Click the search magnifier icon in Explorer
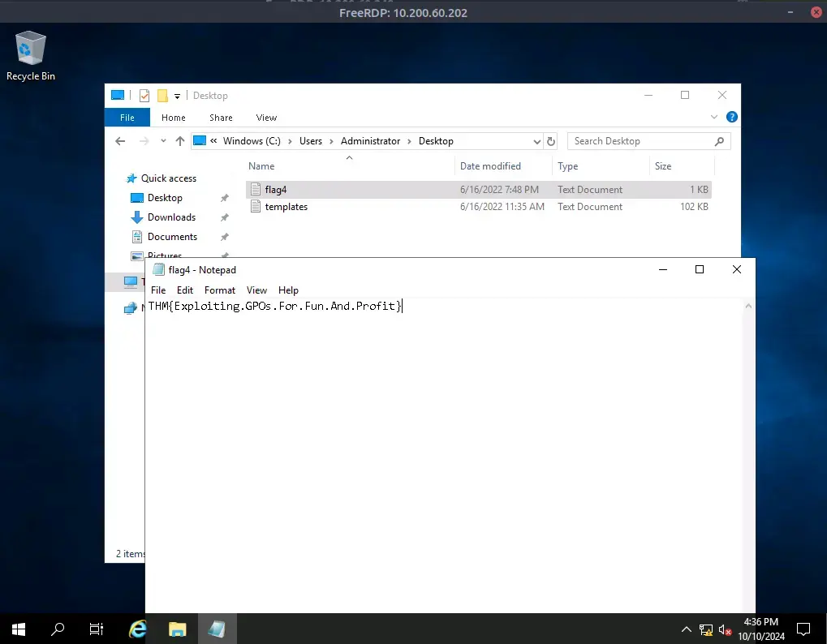The image size is (827, 644). coord(719,141)
